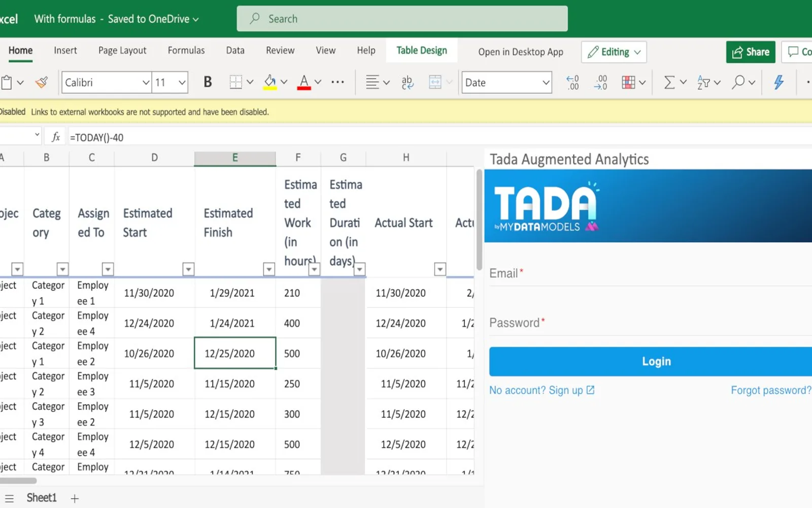Open the Borders tool icon
This screenshot has height=508, width=812.
[x=235, y=82]
